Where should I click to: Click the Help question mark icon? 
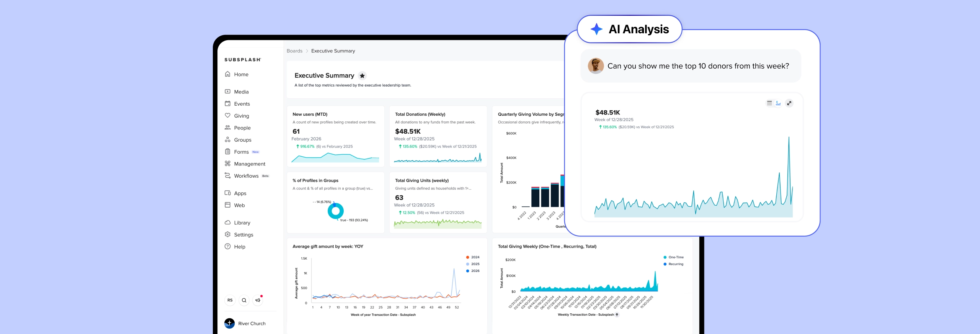tap(227, 246)
